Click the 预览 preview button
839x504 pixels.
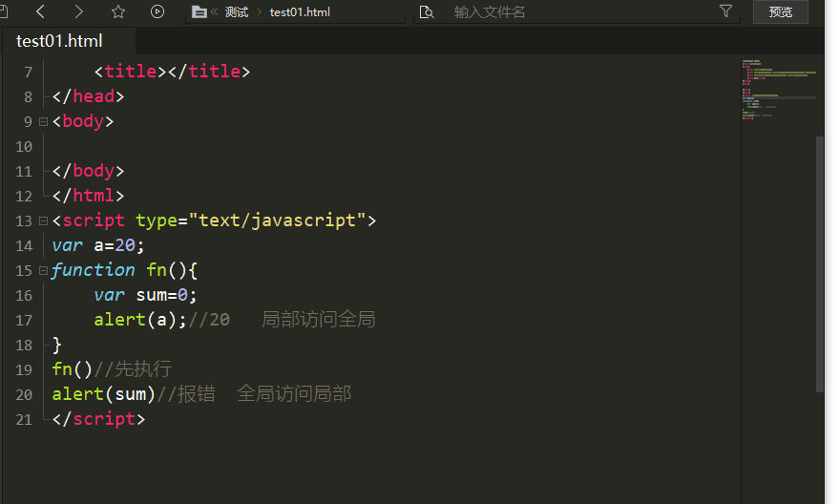coord(781,11)
